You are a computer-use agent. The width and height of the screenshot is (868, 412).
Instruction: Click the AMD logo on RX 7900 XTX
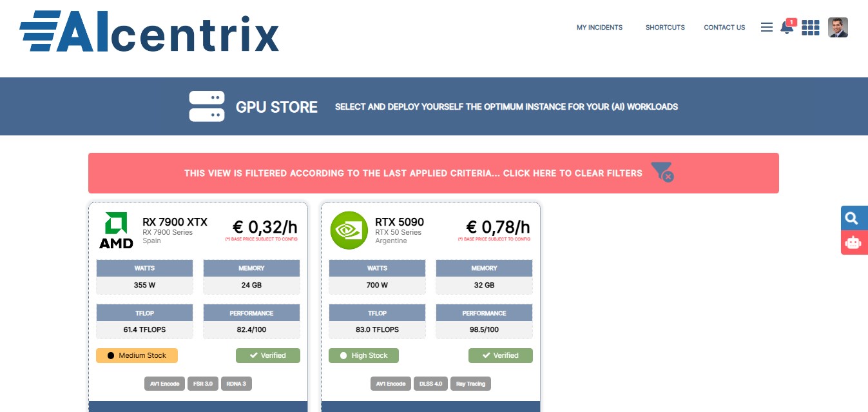[116, 230]
